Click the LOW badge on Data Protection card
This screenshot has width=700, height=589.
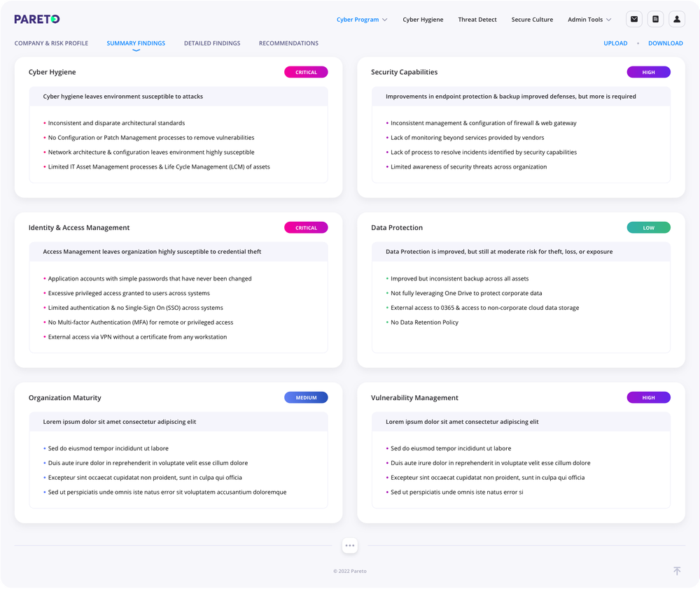(x=648, y=227)
